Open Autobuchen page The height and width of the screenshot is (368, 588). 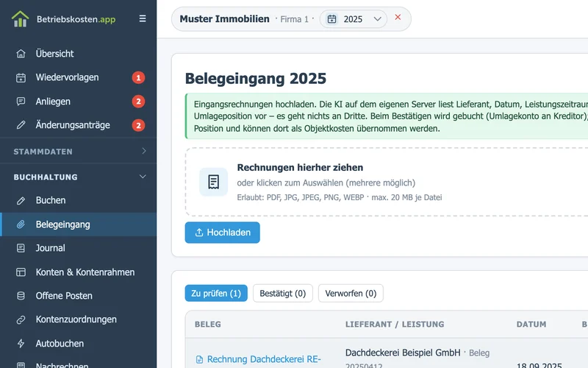point(60,344)
